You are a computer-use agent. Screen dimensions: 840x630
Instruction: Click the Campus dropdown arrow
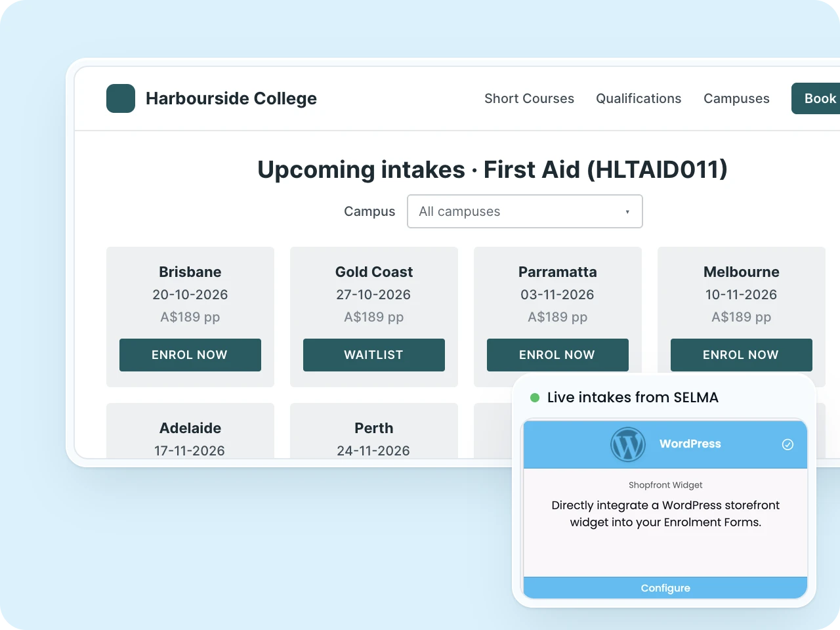pos(627,212)
